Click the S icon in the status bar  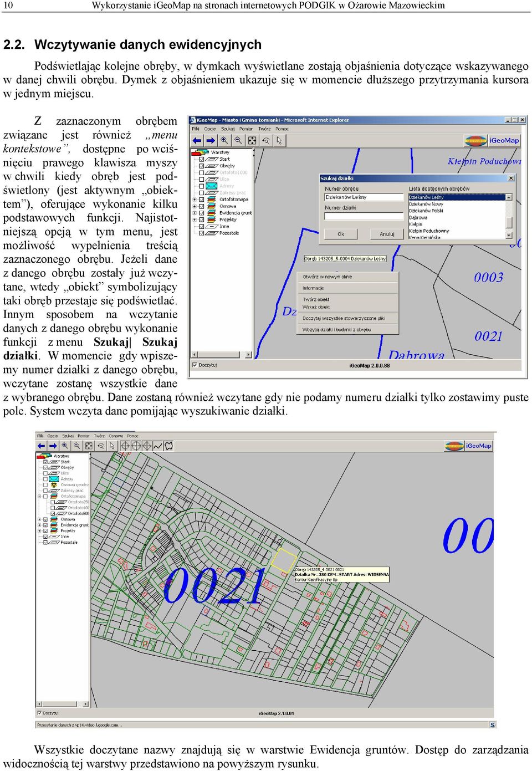point(492,724)
